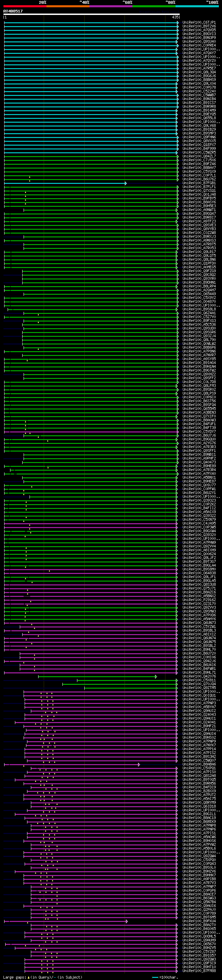Click the short purple bar for UniRef100_B8ABA6
This screenshot has height=980, width=222.
72,764
